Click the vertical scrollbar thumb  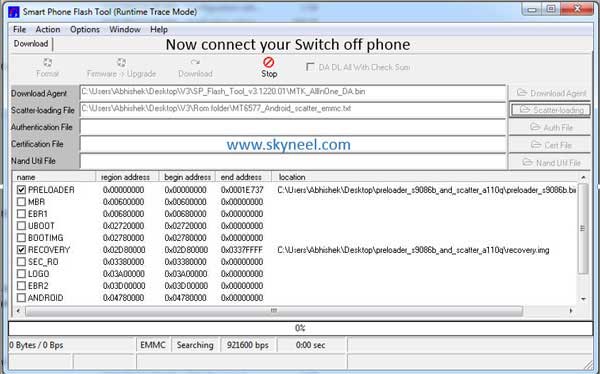583,229
